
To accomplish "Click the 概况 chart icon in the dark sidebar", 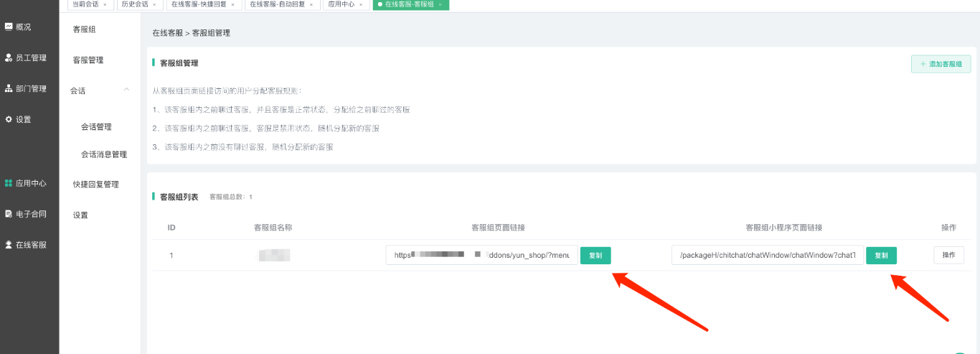I will point(9,27).
